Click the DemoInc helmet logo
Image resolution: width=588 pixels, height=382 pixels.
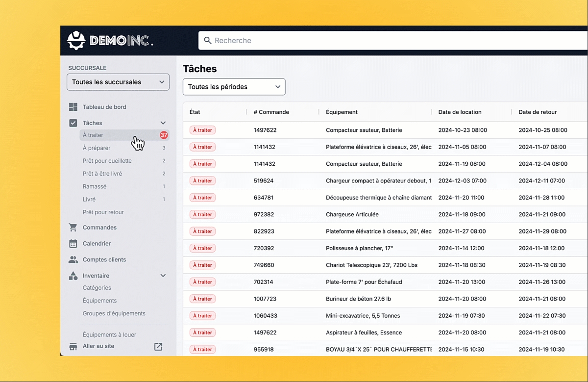[76, 40]
